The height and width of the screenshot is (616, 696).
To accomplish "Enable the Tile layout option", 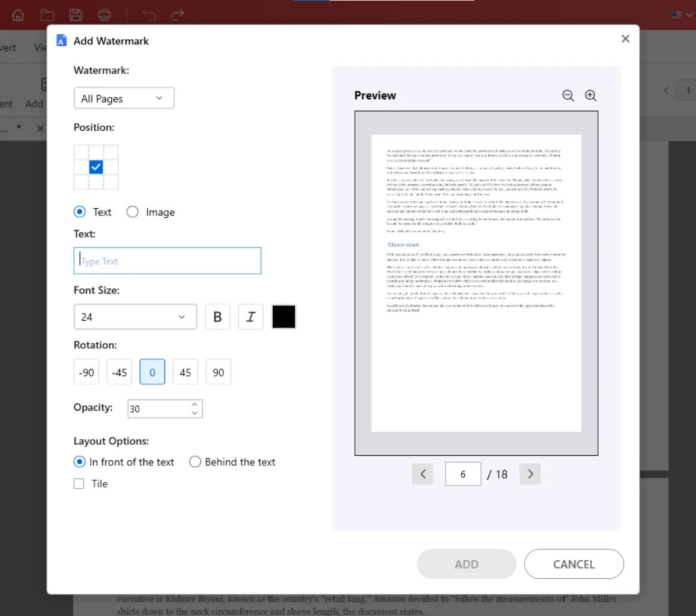I will [x=79, y=483].
